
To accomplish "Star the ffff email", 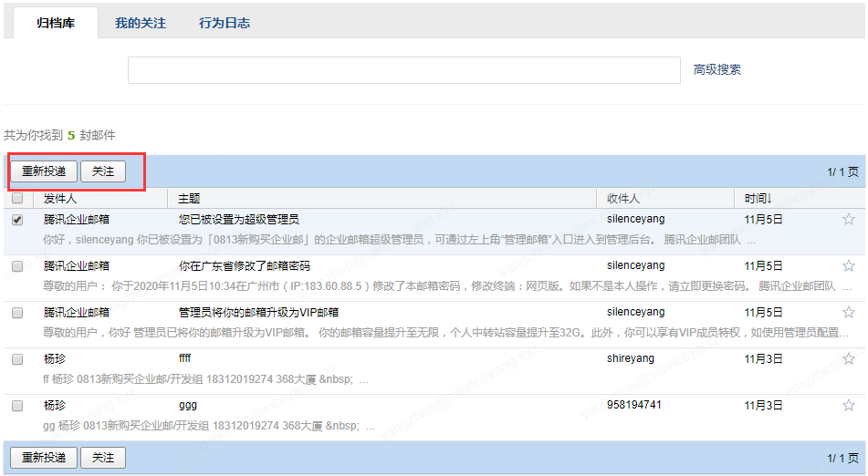I will pyautogui.click(x=848, y=358).
